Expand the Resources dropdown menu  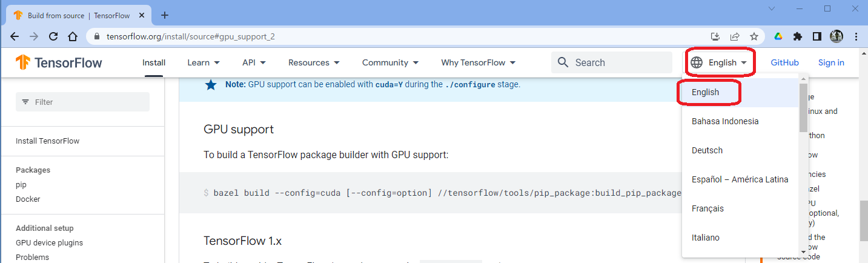click(x=314, y=62)
